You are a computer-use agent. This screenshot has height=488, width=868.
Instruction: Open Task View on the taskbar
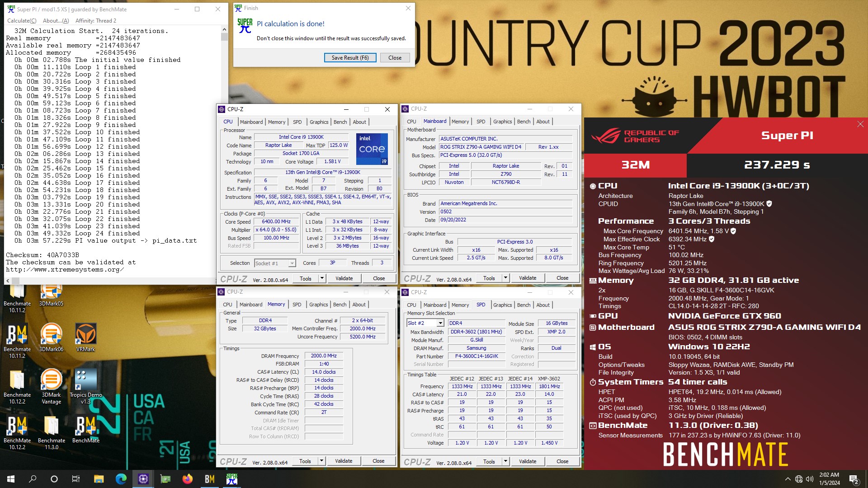point(76,479)
